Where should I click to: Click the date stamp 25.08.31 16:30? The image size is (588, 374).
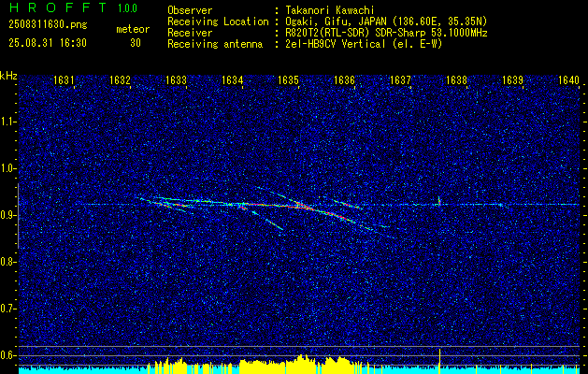pos(48,43)
